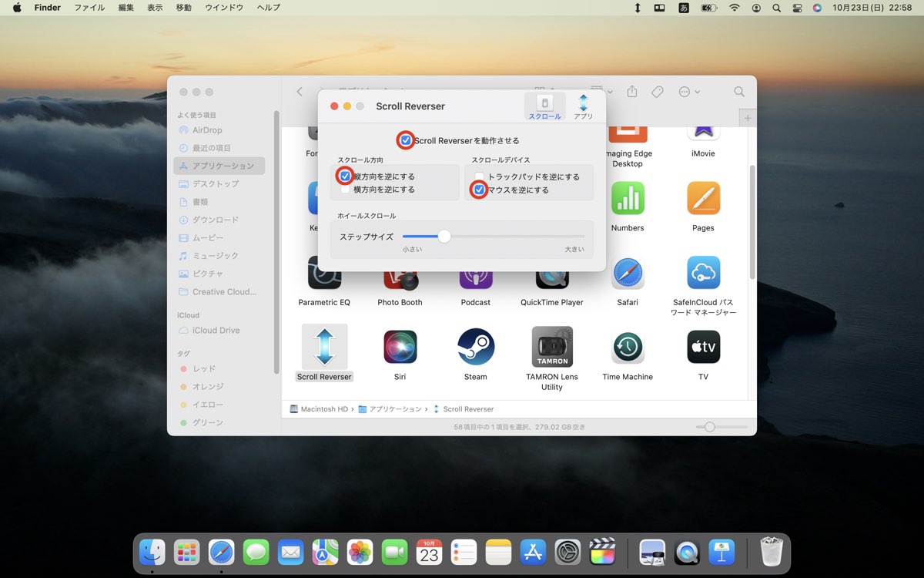Open the more actions (…) dropdown menu

pyautogui.click(x=684, y=92)
